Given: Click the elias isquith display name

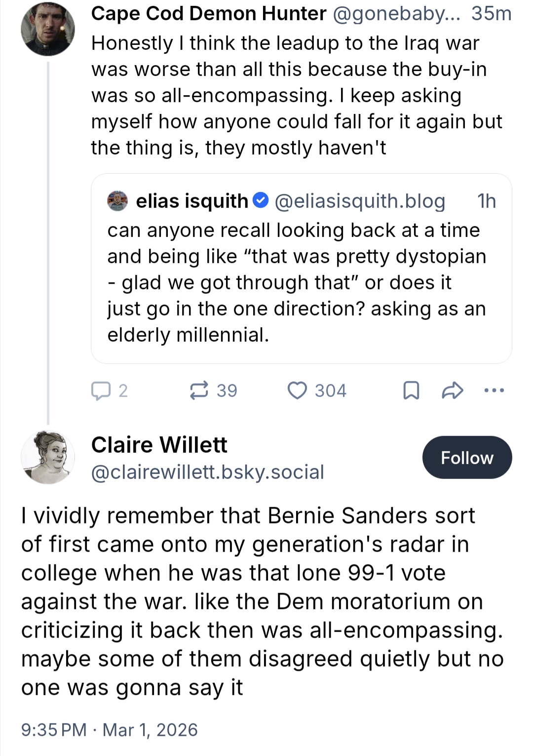Looking at the screenshot, I should pos(192,201).
